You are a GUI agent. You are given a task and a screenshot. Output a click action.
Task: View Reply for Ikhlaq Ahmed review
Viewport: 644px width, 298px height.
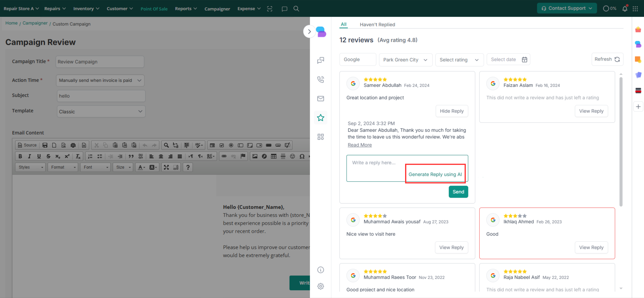[x=591, y=247]
